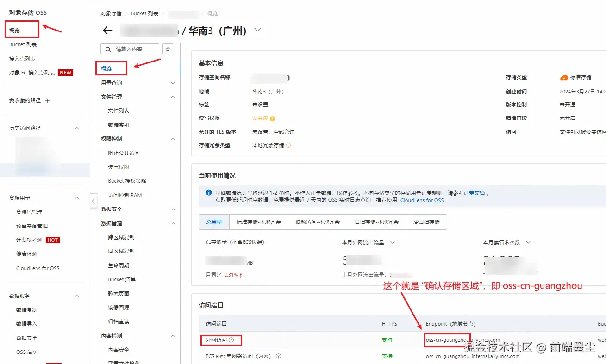
Task: Open 数据索引 under 文件管理
Action: (119, 125)
